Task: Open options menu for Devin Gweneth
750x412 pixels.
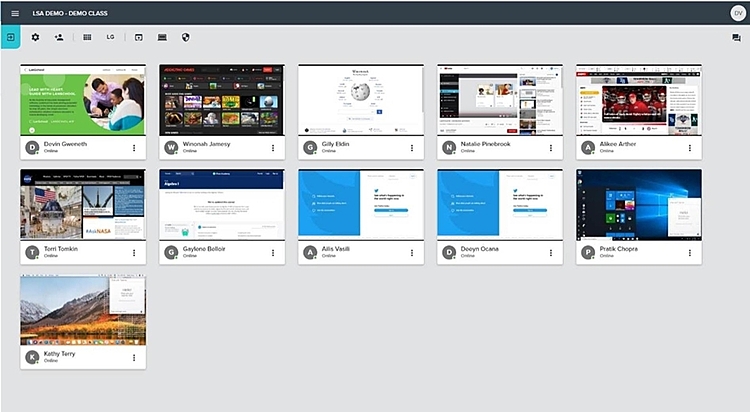Action: [134, 148]
